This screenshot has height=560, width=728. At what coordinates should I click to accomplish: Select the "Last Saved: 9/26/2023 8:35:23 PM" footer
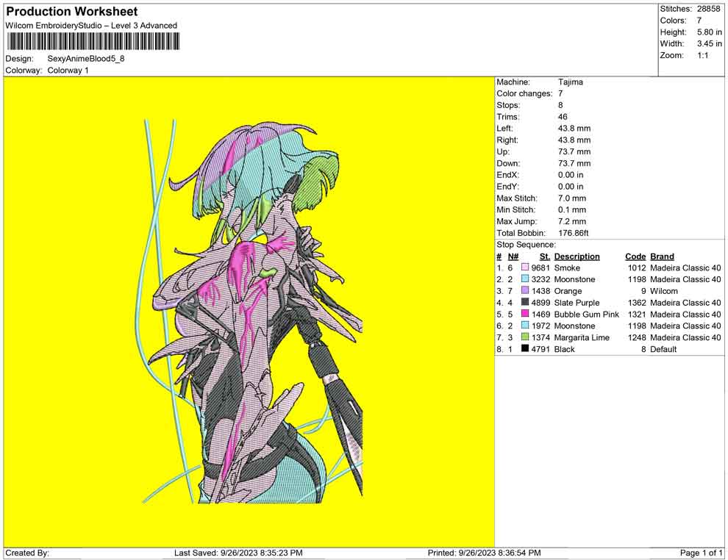pos(239,553)
